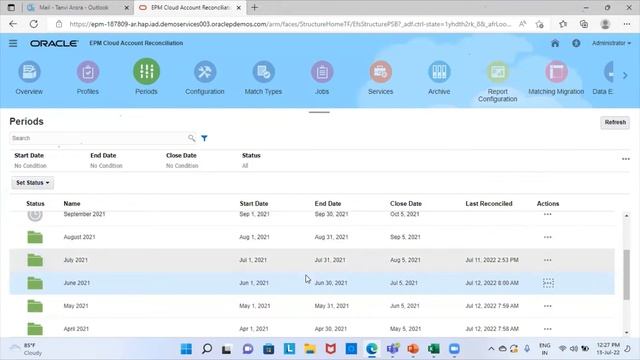Click the scrollbar up arrow
This screenshot has height=360, width=640.
pyautogui.click(x=627, y=216)
